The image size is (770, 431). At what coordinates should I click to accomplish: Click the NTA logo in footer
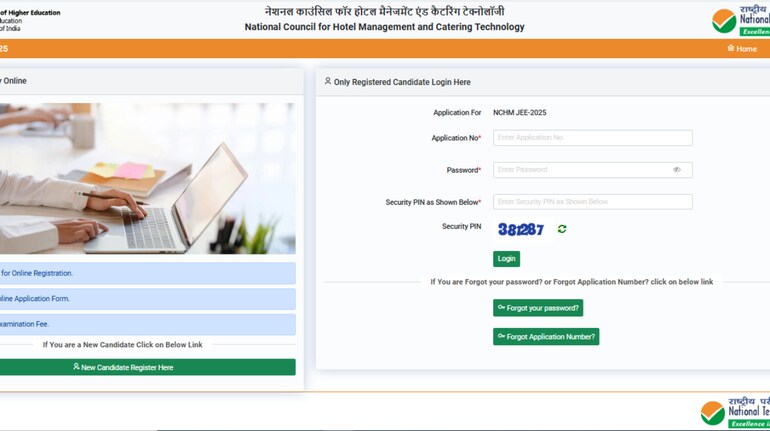(735, 412)
